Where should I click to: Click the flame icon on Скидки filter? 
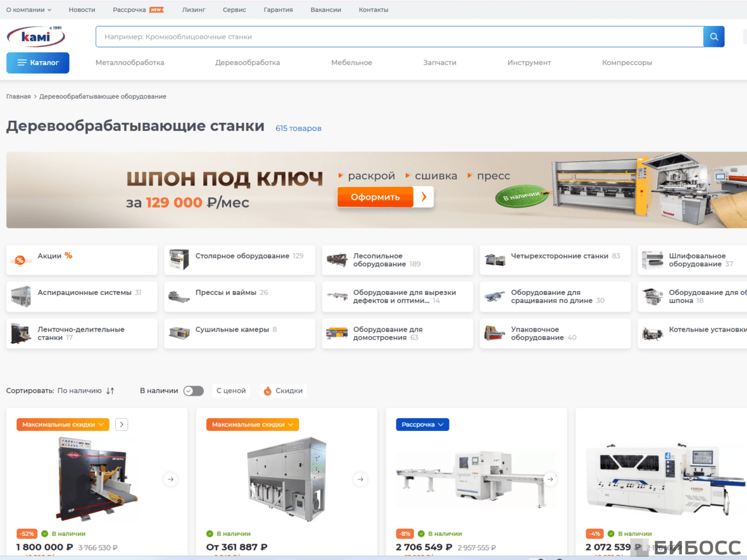click(x=268, y=391)
